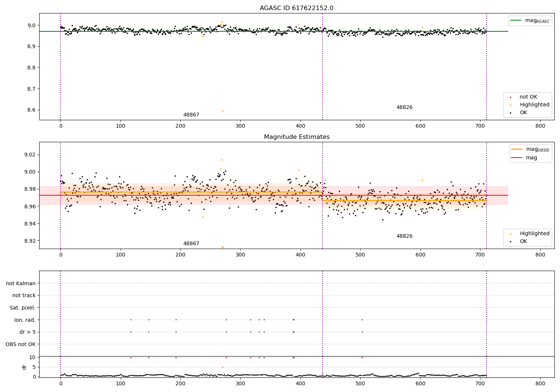Viewport: 560px width, 392px height.
Task: Click the "Sat. pixel." row label
Action: (23, 308)
